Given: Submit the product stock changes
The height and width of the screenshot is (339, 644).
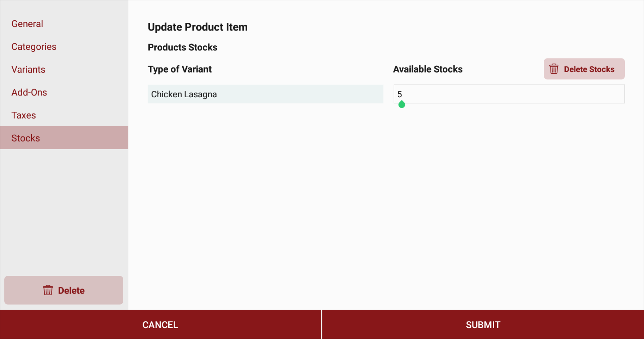Looking at the screenshot, I should coord(483,325).
